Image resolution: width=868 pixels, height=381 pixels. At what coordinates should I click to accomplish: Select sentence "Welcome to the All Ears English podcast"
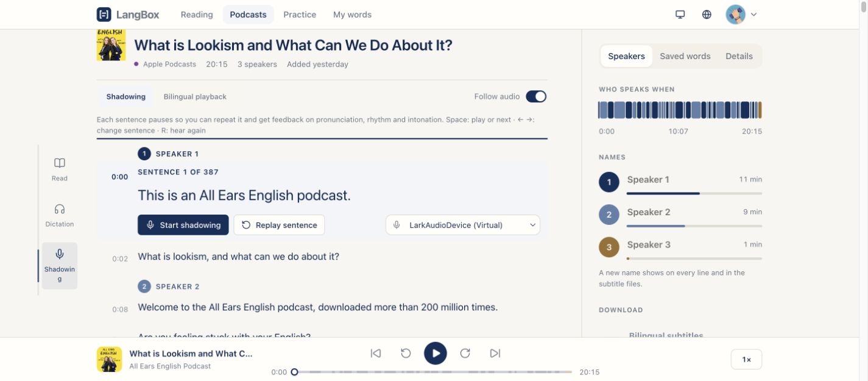coord(318,307)
